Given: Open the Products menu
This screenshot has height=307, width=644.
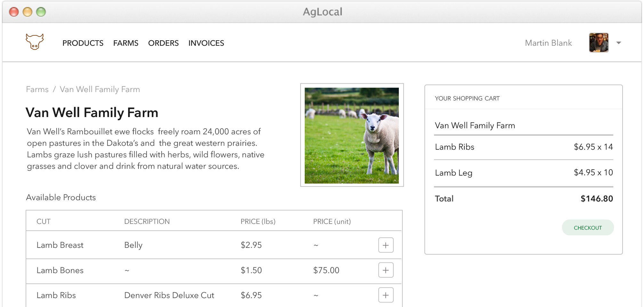Looking at the screenshot, I should 83,43.
